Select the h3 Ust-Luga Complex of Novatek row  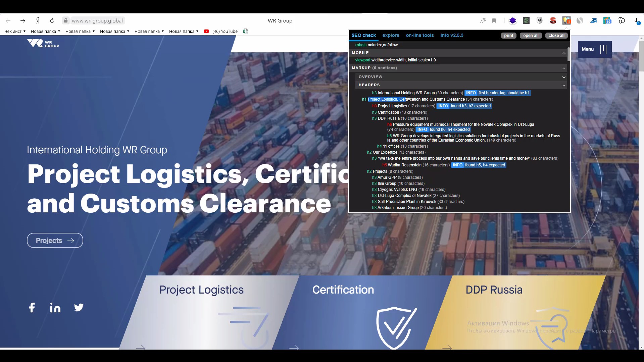click(x=416, y=196)
